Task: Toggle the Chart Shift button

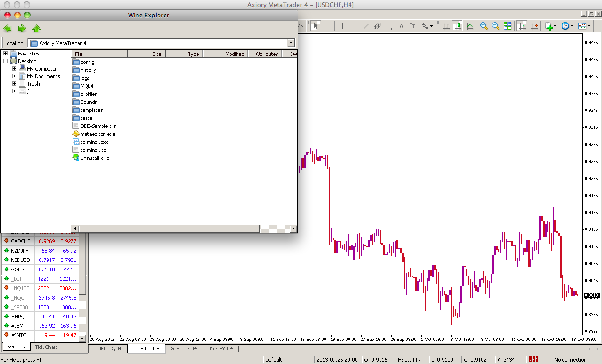Action: pyautogui.click(x=534, y=26)
